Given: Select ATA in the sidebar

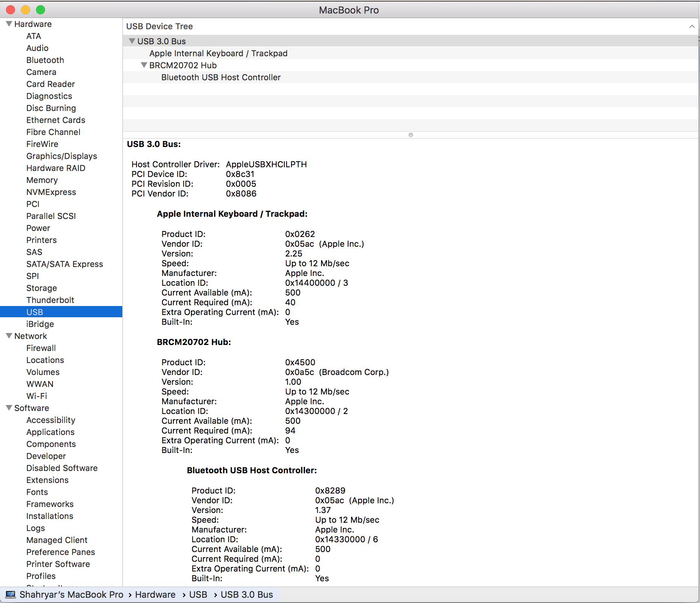Looking at the screenshot, I should 34,36.
